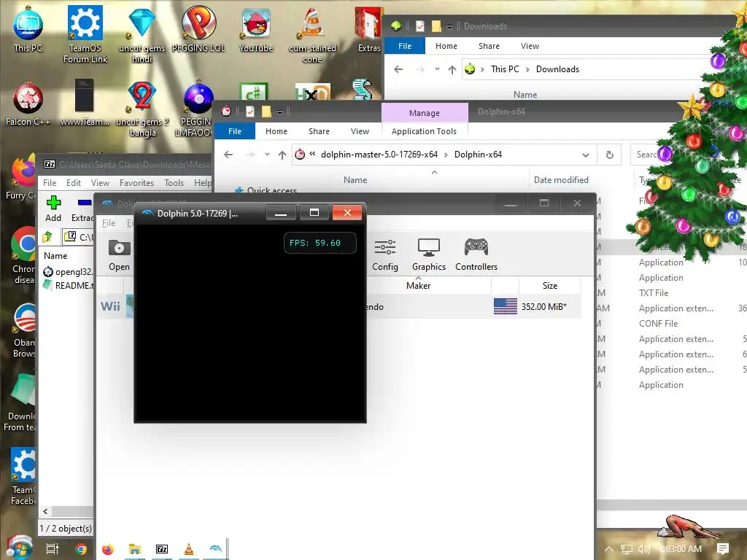Viewport: 747px width, 560px height.
Task: Go up one level in Downloads window
Action: pos(452,69)
